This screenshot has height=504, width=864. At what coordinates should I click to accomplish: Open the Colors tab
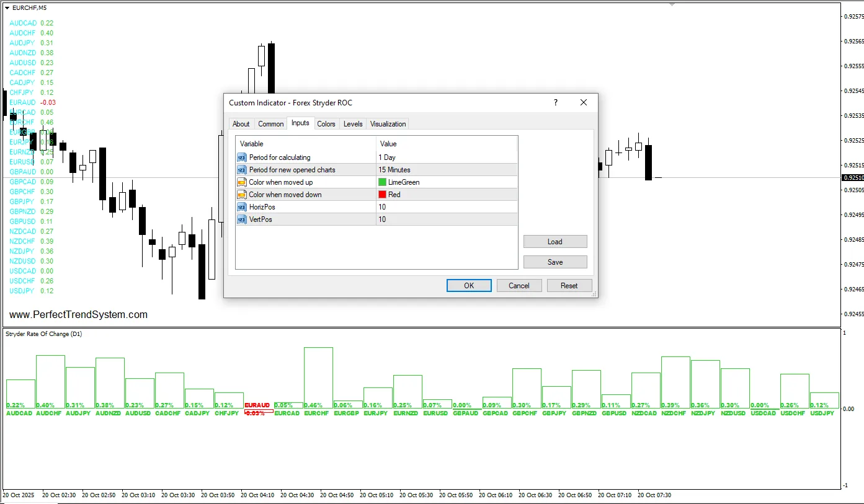[x=326, y=124]
